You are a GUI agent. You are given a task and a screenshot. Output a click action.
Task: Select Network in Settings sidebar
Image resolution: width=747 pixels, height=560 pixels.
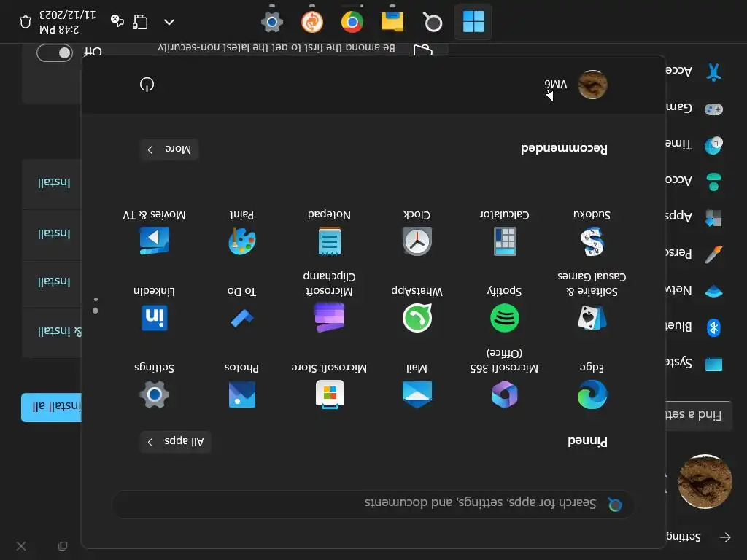(694, 291)
